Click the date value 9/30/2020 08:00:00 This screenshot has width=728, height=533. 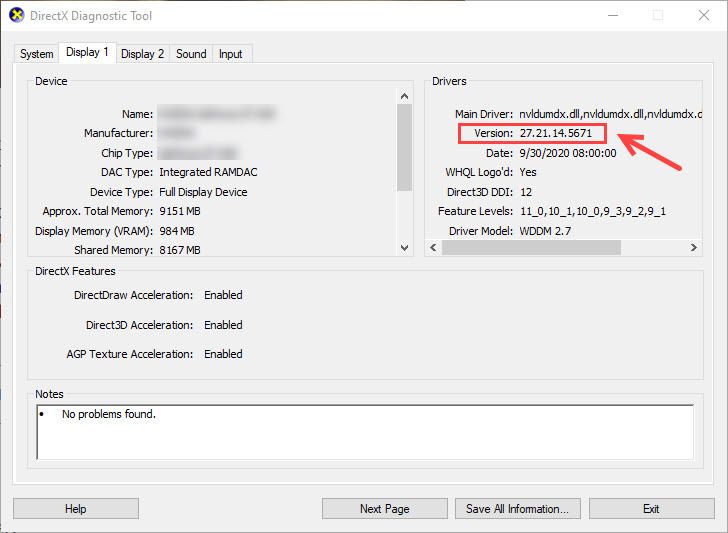568,153
